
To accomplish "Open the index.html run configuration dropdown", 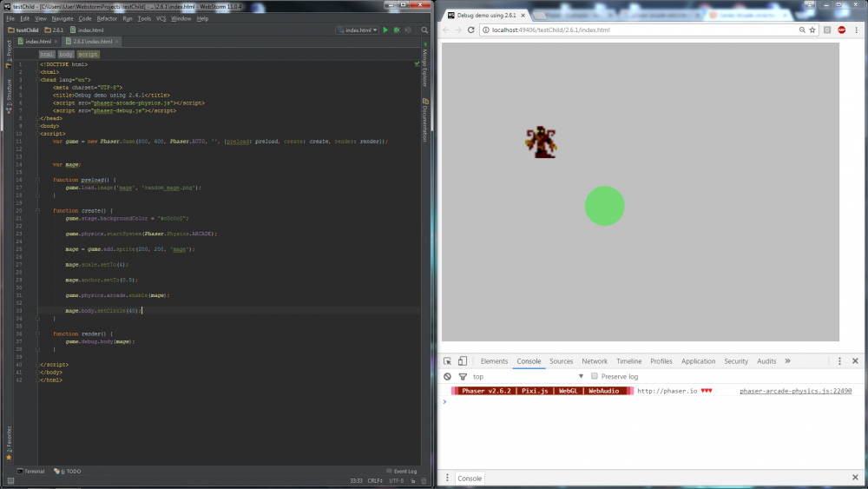I will [x=357, y=30].
